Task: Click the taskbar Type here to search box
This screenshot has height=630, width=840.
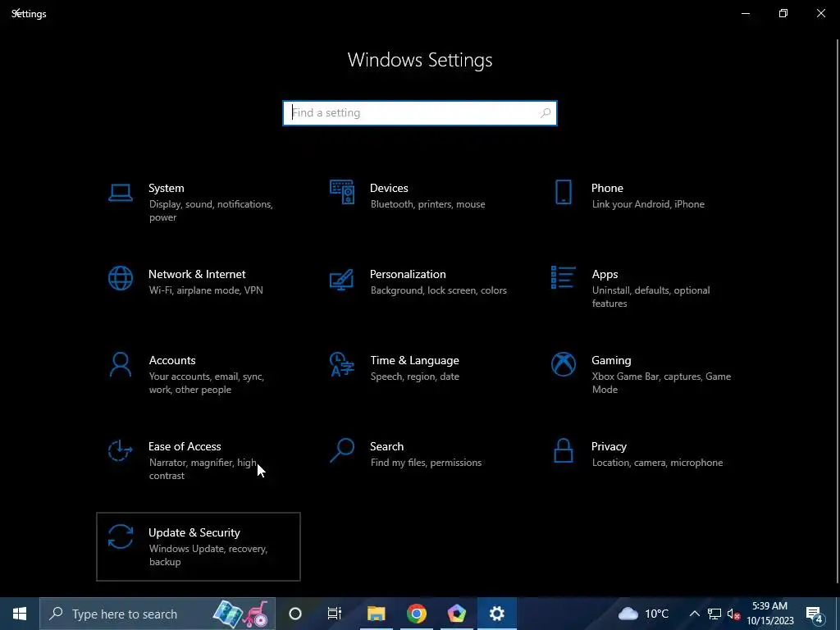Action: click(x=158, y=614)
